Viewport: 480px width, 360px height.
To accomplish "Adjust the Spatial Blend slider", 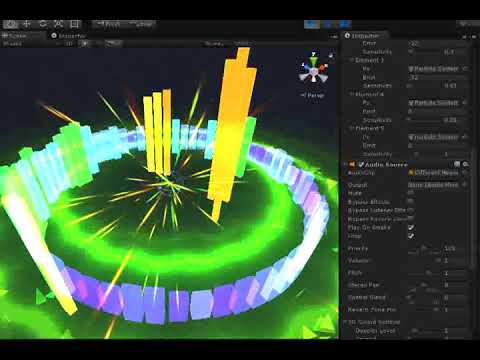I will coord(424,297).
